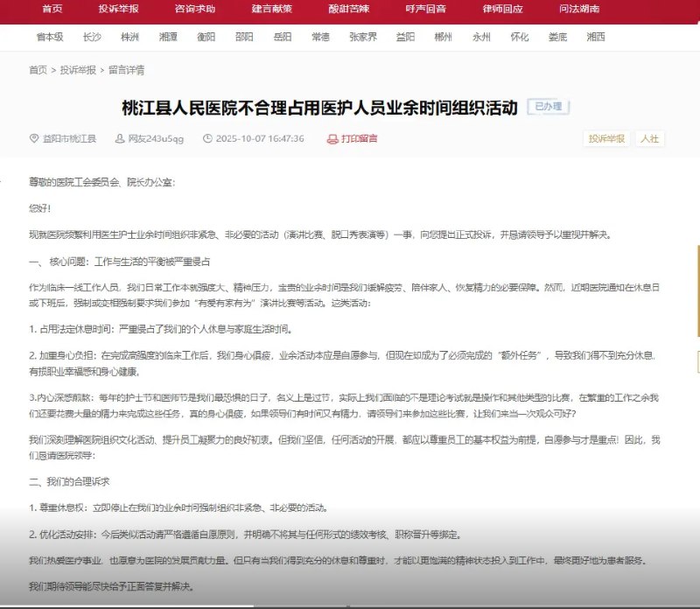
Task: Click the 已办理 status badge
Action: [x=549, y=106]
